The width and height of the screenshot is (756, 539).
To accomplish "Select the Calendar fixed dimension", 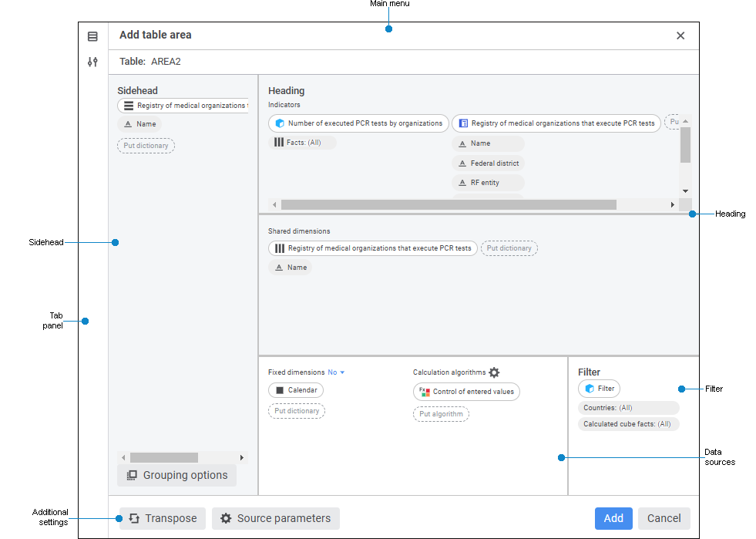I will (296, 390).
